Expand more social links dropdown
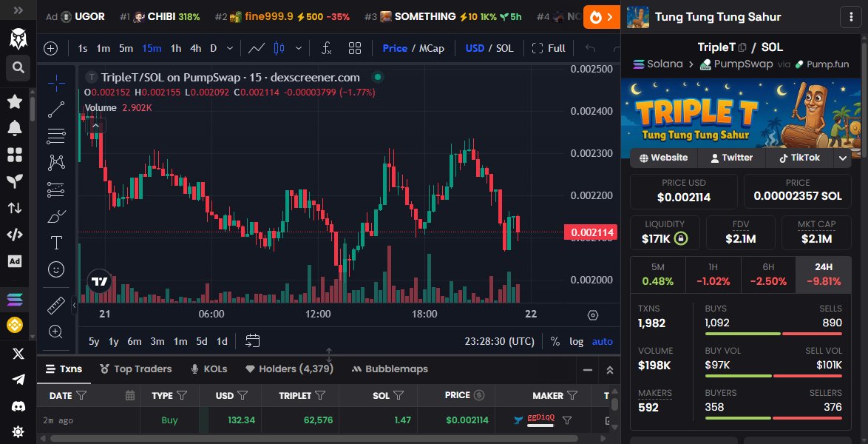Image resolution: width=868 pixels, height=444 pixels. [x=843, y=158]
